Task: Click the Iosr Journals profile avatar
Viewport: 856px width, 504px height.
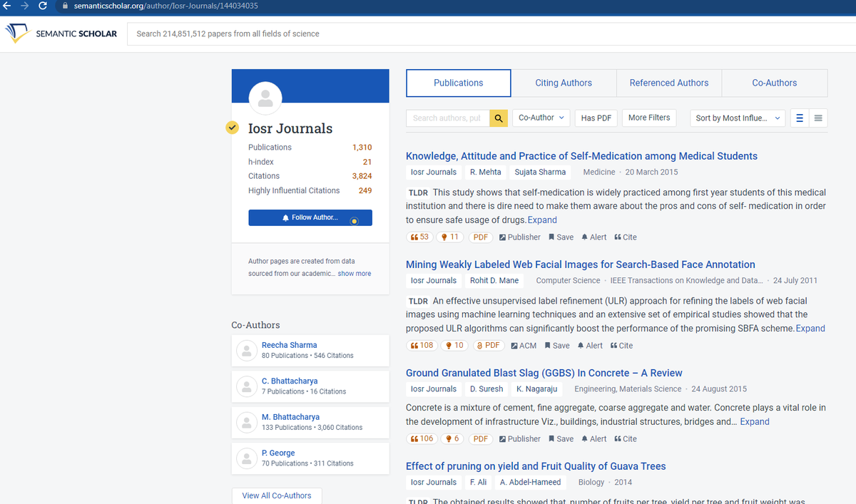Action: click(265, 98)
